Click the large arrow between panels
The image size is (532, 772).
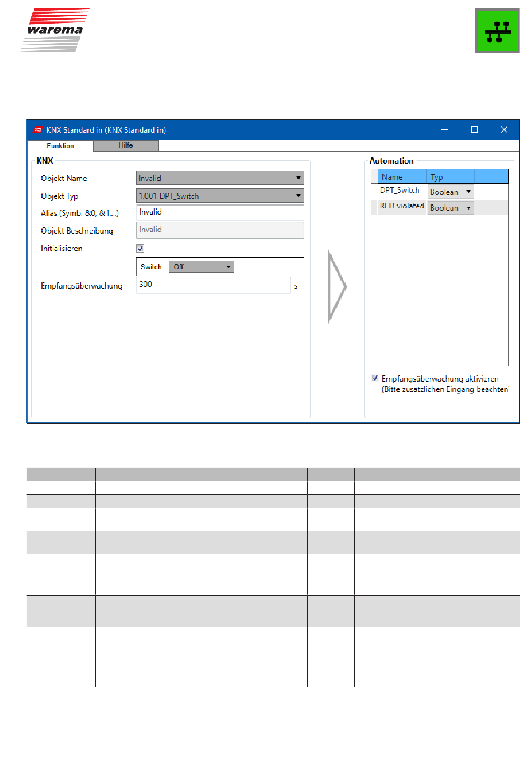click(x=337, y=286)
